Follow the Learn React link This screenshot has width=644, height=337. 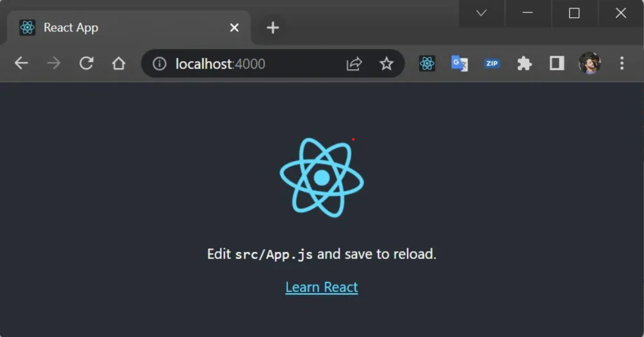point(322,287)
